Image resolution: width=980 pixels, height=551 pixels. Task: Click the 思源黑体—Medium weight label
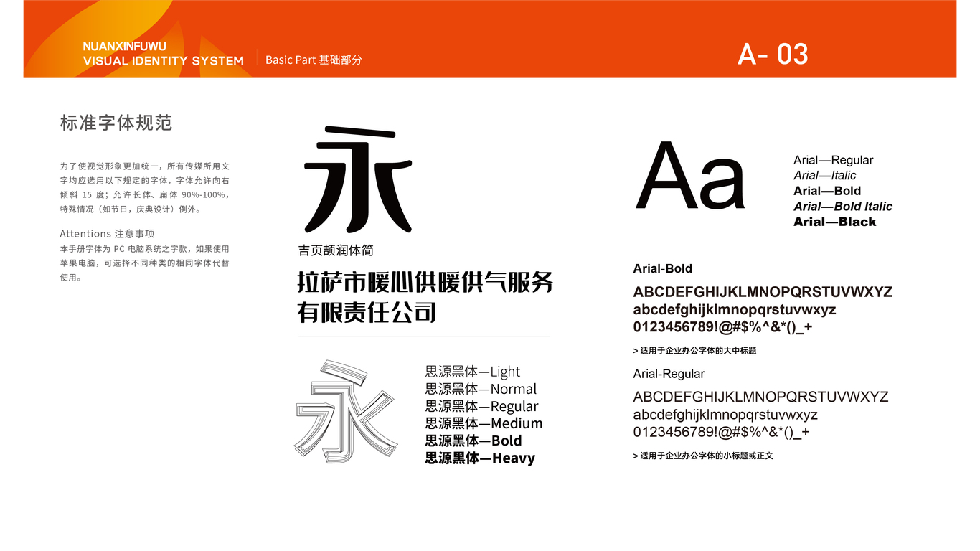point(484,423)
